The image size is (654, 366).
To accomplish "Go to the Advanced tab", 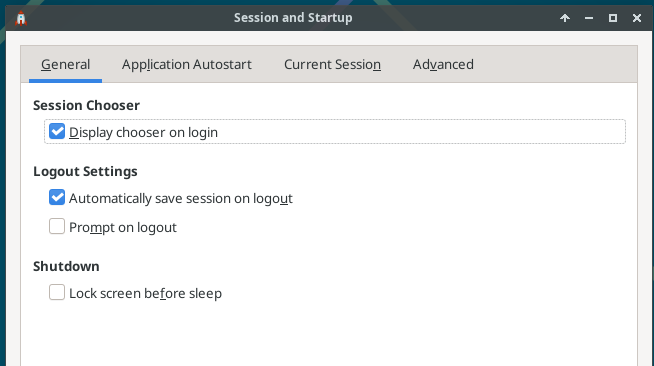I will click(x=443, y=65).
